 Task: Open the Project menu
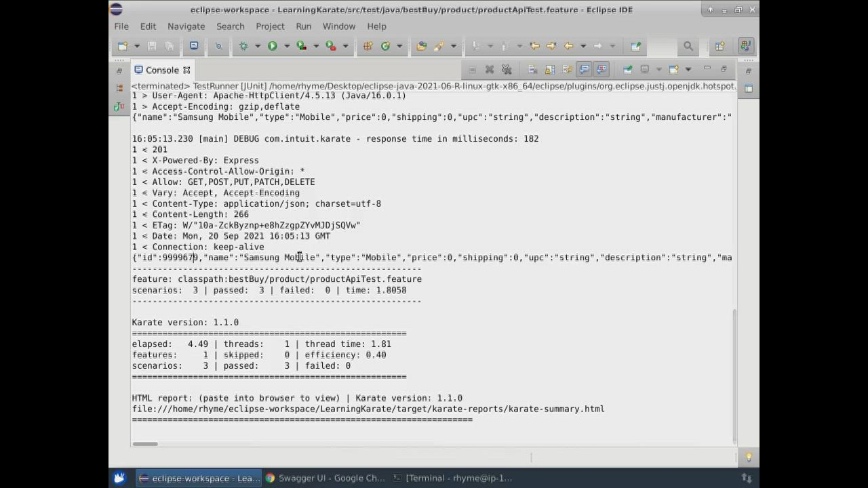coord(270,26)
